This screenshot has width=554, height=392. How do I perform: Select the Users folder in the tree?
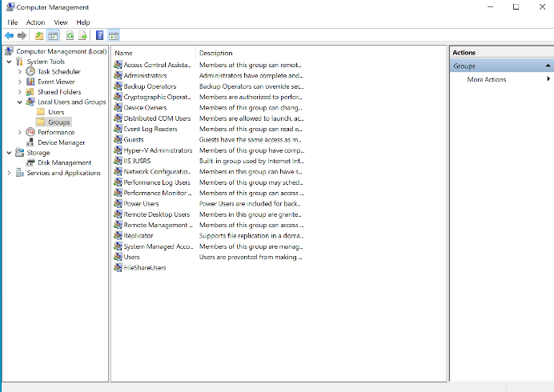pos(56,112)
